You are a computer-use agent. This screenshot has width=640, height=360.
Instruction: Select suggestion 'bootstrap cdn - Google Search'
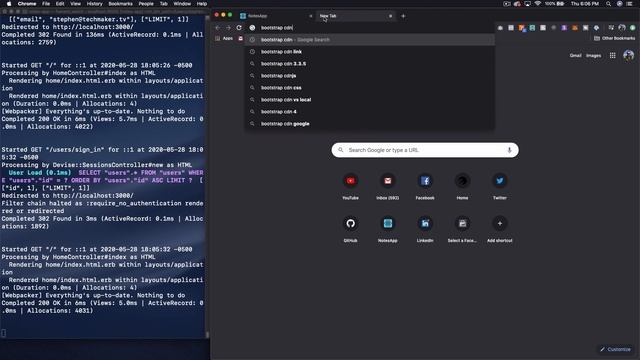(370, 40)
